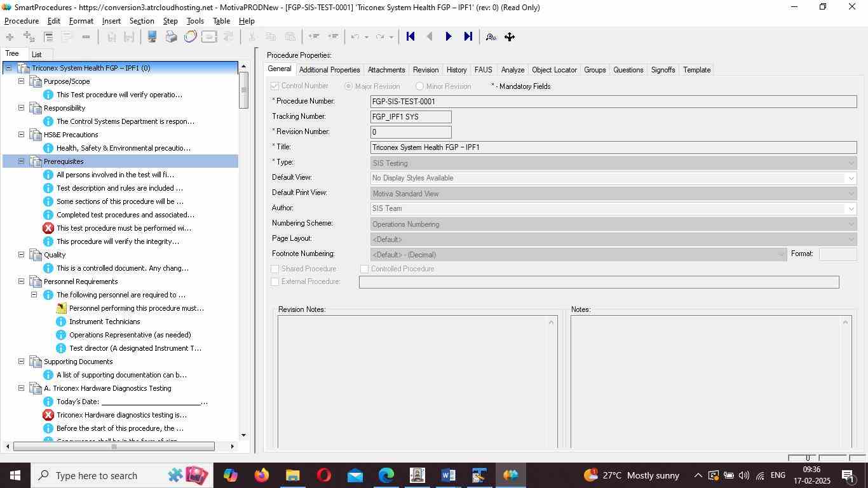
Task: Open the Mail app from the taskbar
Action: pyautogui.click(x=355, y=475)
